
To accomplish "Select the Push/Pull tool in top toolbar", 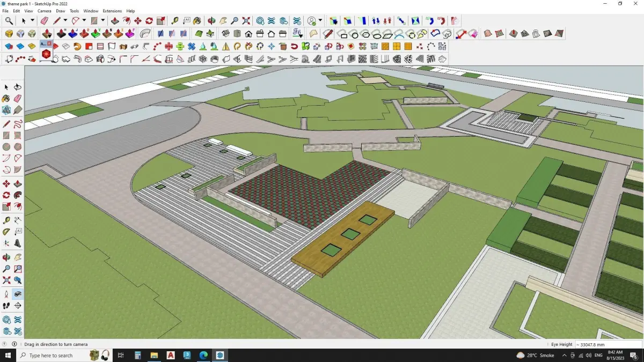I will coord(114,21).
